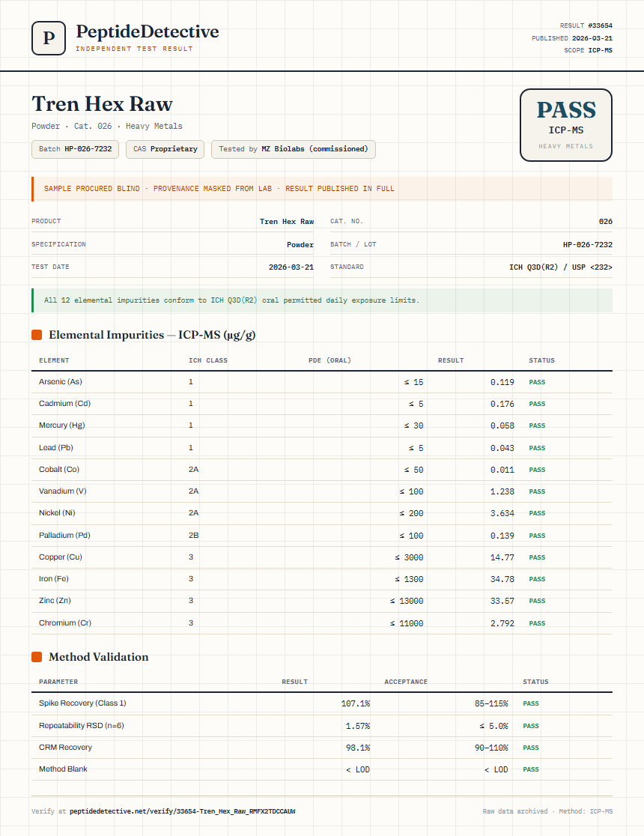Click the ICH Q3D(R2) / USP <232> standard value

click(x=561, y=267)
